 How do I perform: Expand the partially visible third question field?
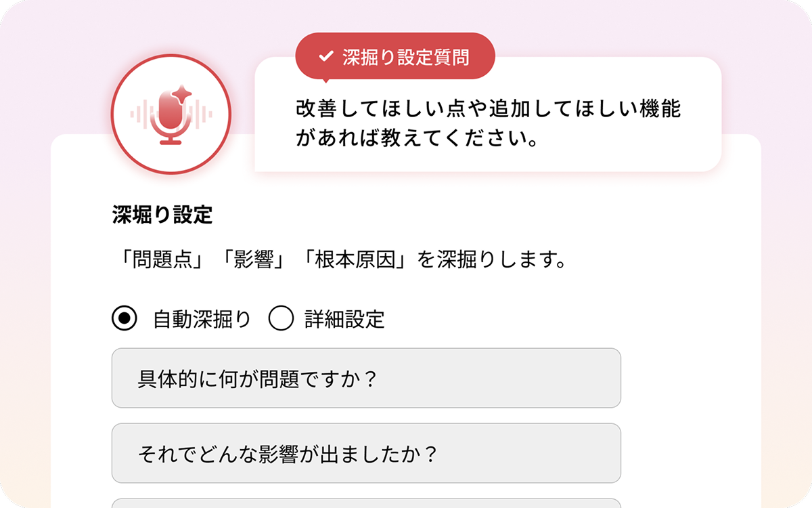[x=365, y=505]
